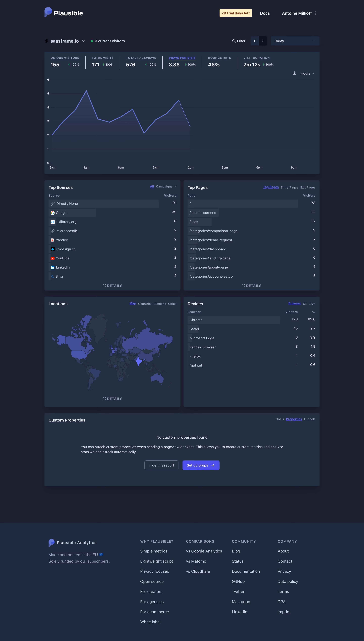The height and width of the screenshot is (641, 364).
Task: Switch Devices to OS tab
Action: tap(305, 304)
